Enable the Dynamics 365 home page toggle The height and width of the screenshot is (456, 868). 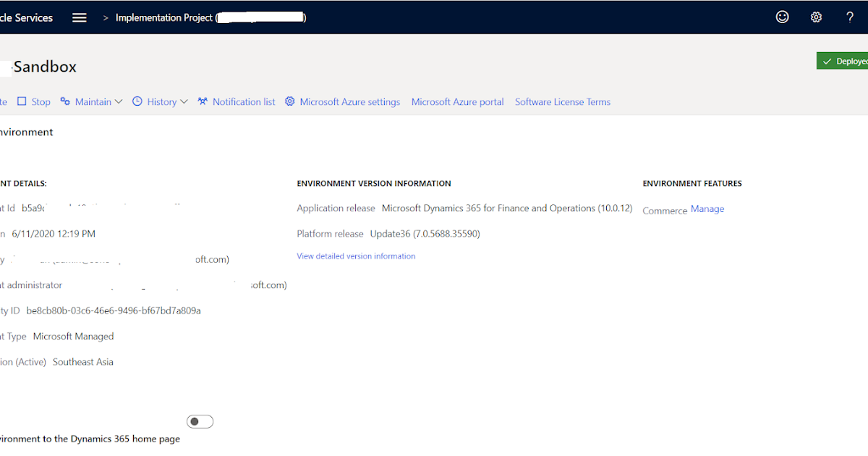click(200, 421)
